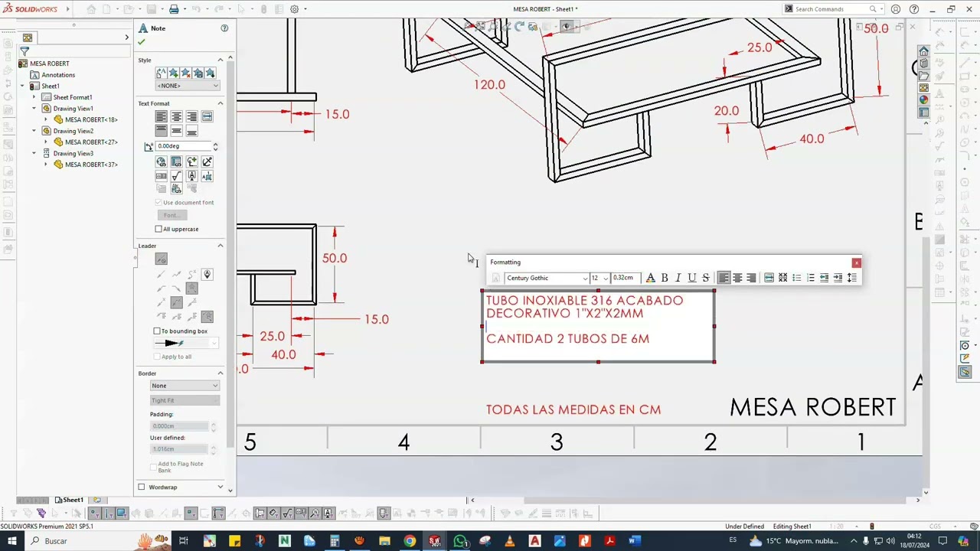Delete style star icon in Style section

[186, 73]
